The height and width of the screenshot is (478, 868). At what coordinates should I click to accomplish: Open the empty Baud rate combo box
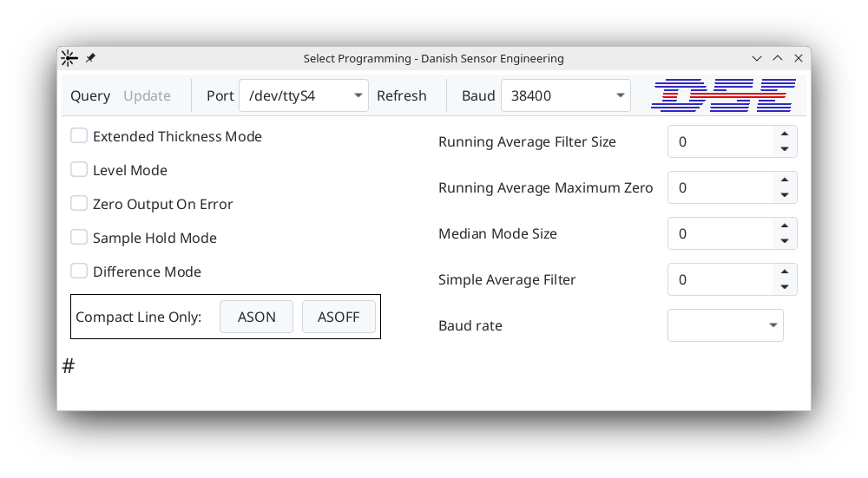pyautogui.click(x=725, y=325)
